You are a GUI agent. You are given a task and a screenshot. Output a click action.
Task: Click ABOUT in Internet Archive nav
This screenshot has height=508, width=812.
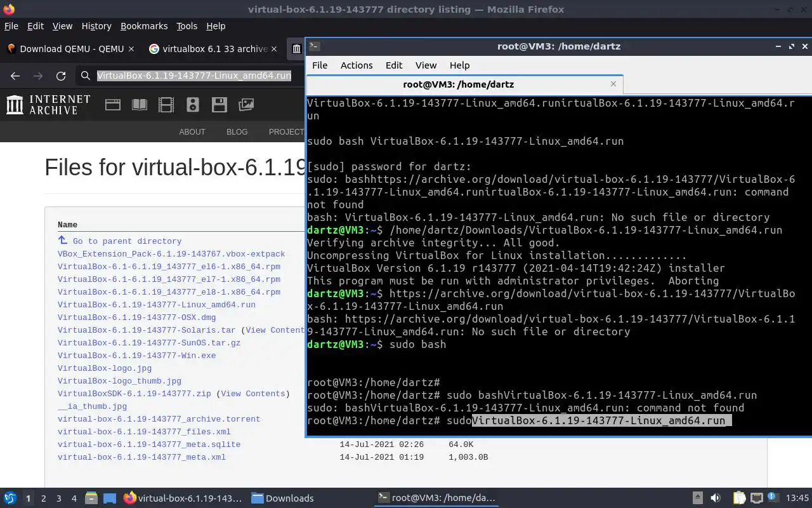pos(192,132)
